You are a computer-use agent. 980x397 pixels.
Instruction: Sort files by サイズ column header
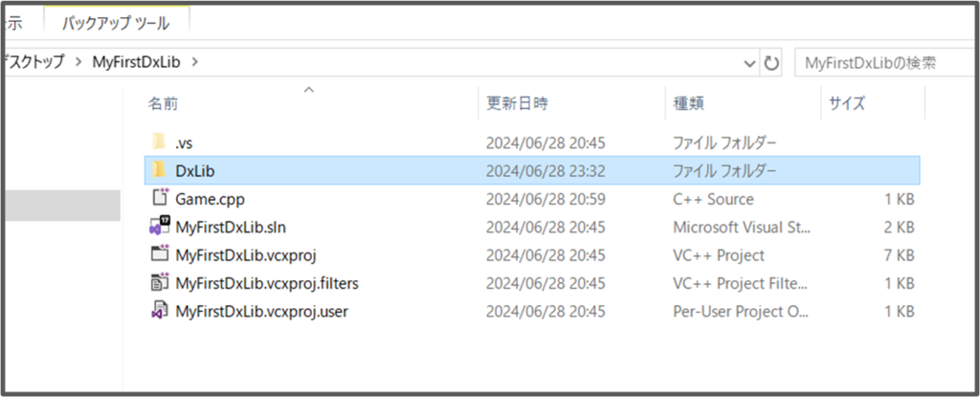click(x=847, y=103)
